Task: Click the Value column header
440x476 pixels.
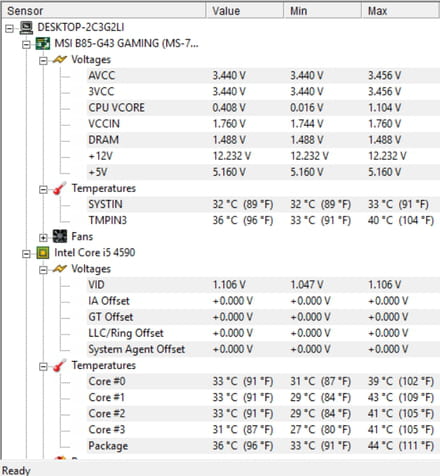Action: click(245, 11)
